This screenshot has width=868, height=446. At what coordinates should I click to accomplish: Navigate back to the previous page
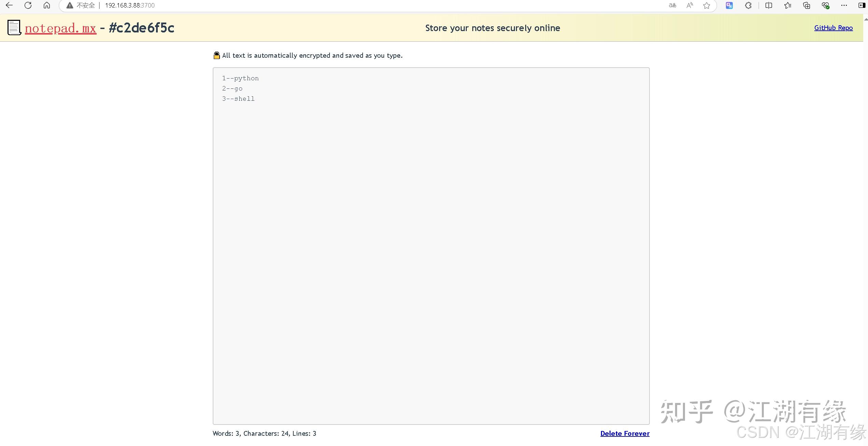tap(9, 5)
